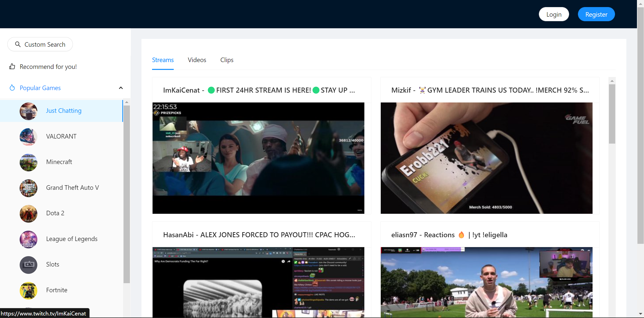The image size is (644, 318).
Task: Open Mizkif stream title link
Action: pyautogui.click(x=490, y=90)
